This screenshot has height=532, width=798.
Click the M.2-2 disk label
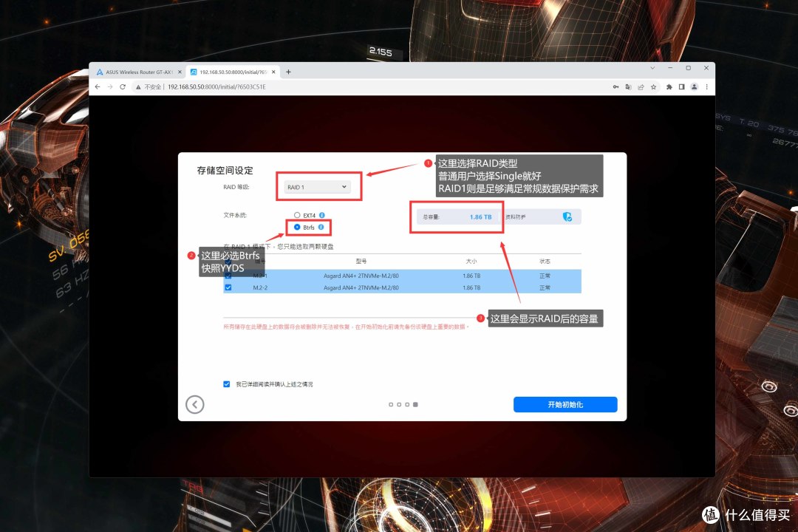pyautogui.click(x=260, y=287)
